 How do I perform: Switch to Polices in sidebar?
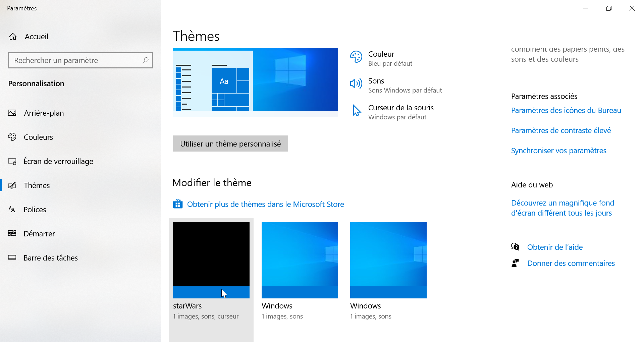click(x=35, y=210)
